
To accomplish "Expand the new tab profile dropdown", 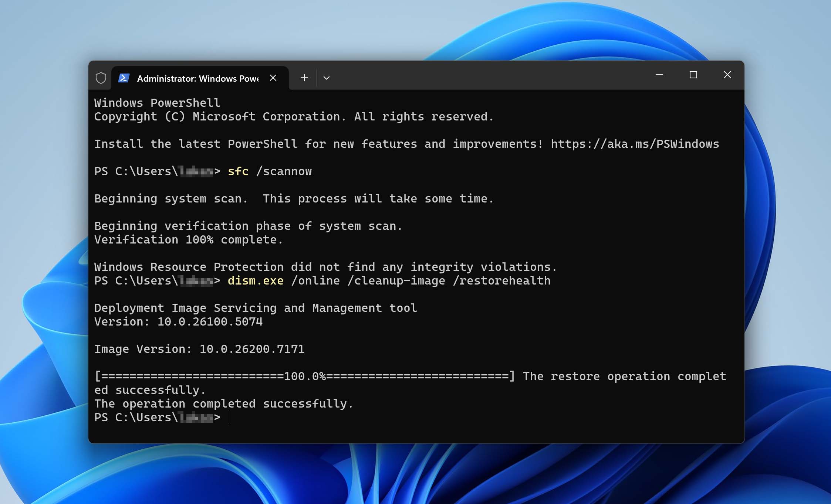I will tap(326, 78).
